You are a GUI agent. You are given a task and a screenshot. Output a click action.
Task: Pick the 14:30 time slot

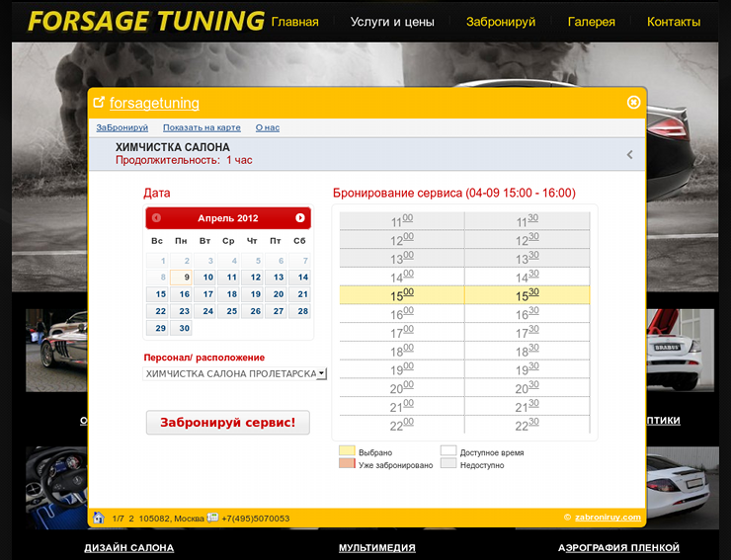(528, 277)
